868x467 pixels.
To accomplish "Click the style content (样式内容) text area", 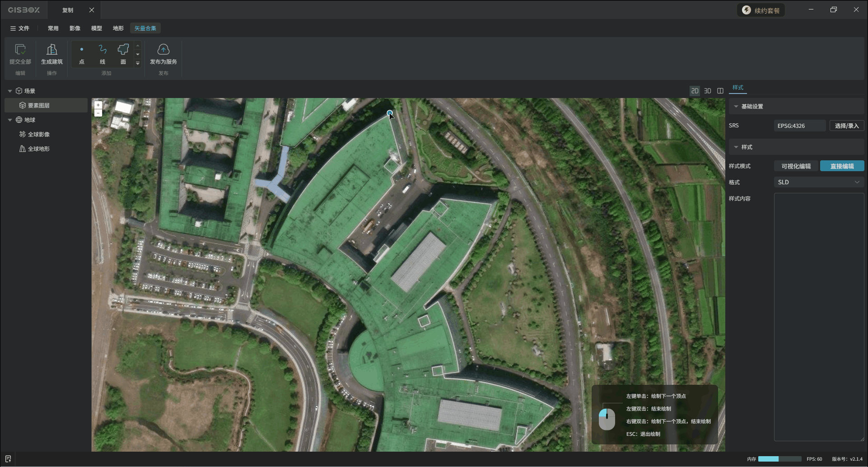I will point(818,316).
